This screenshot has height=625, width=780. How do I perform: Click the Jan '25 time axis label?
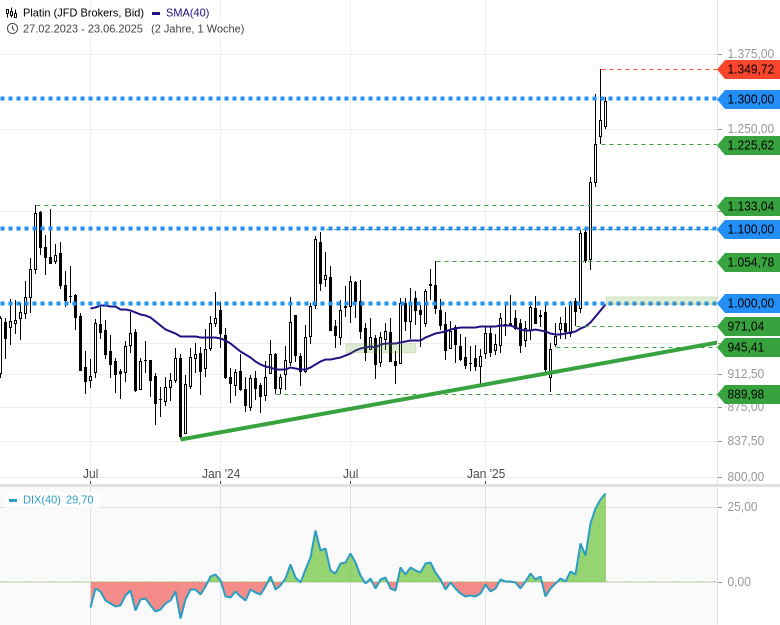486,474
